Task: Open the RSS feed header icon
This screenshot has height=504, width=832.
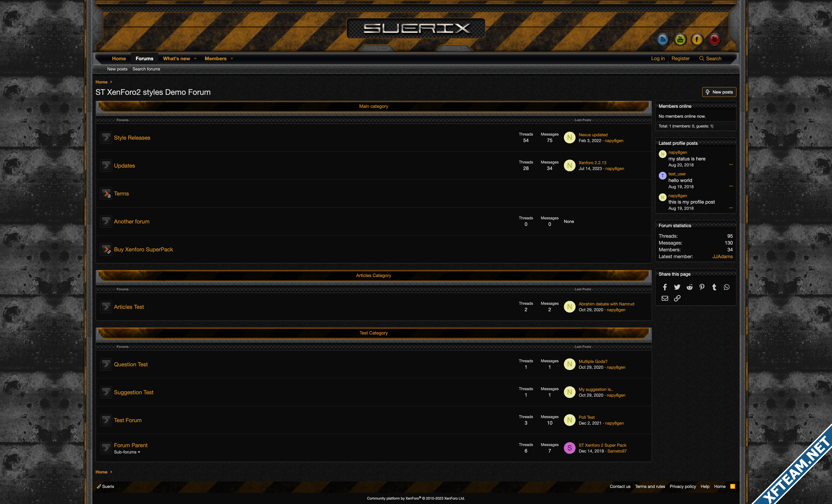Action: pyautogui.click(x=663, y=39)
